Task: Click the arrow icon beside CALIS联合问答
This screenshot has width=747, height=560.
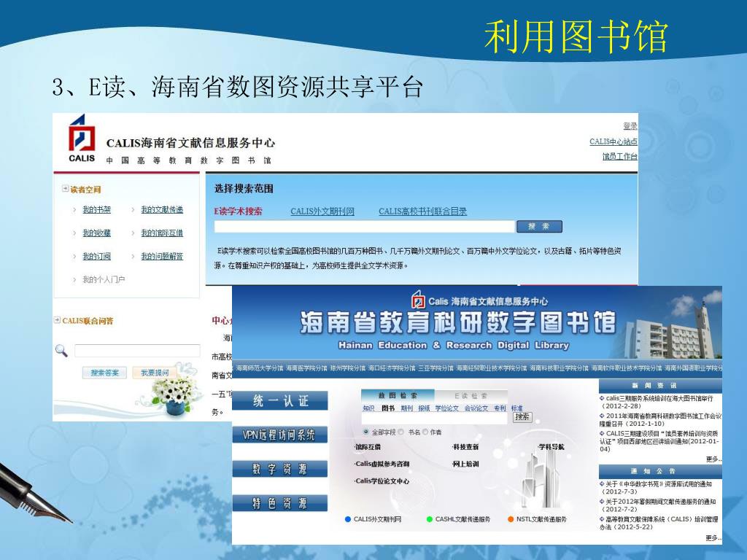Action: [57, 321]
